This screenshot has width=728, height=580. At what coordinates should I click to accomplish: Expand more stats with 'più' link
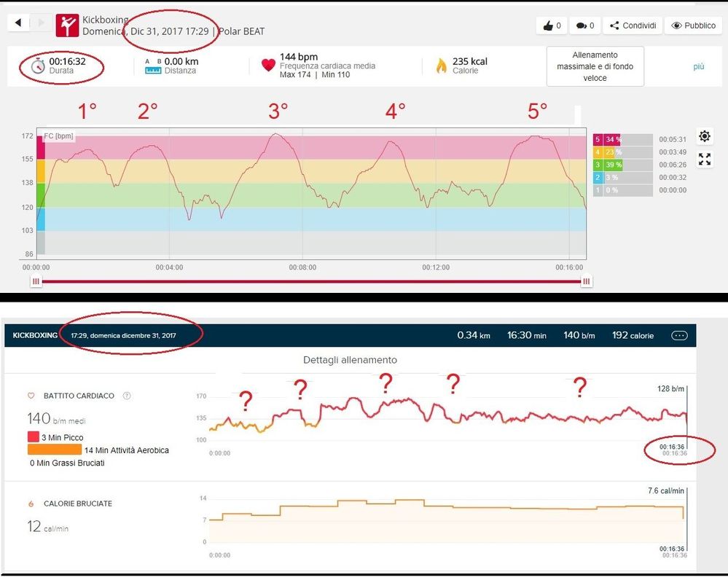tap(698, 66)
